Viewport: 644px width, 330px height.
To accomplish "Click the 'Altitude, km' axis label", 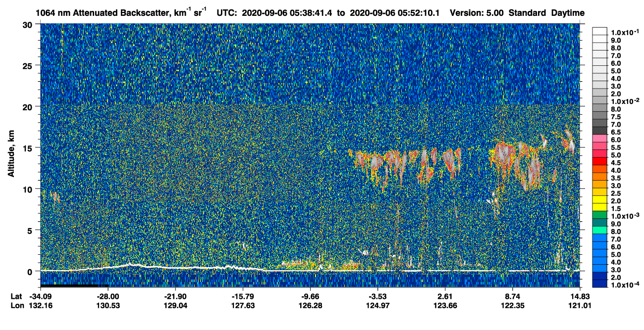I will click(11, 154).
